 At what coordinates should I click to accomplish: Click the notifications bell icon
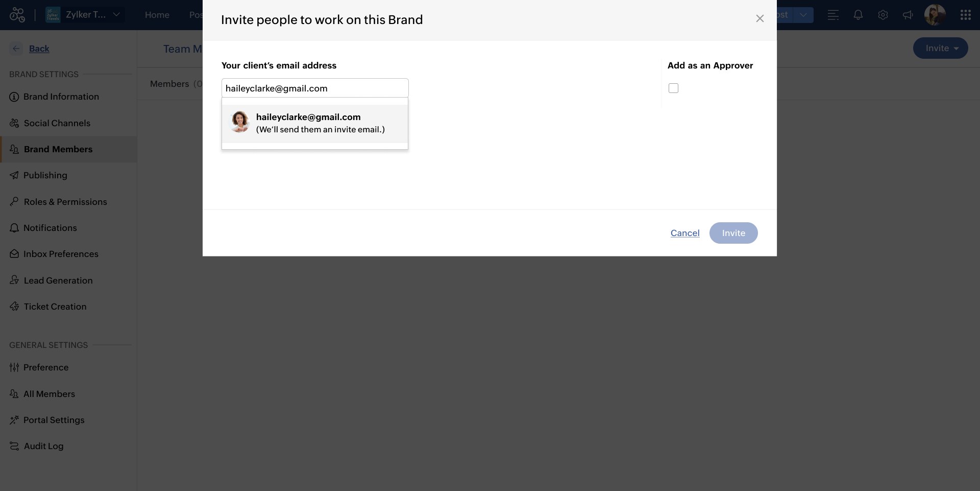tap(858, 15)
